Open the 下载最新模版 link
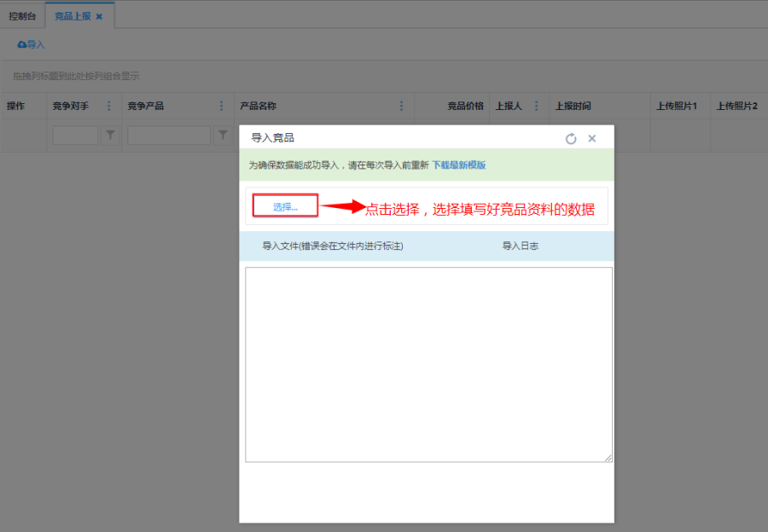768x532 pixels. (x=458, y=165)
